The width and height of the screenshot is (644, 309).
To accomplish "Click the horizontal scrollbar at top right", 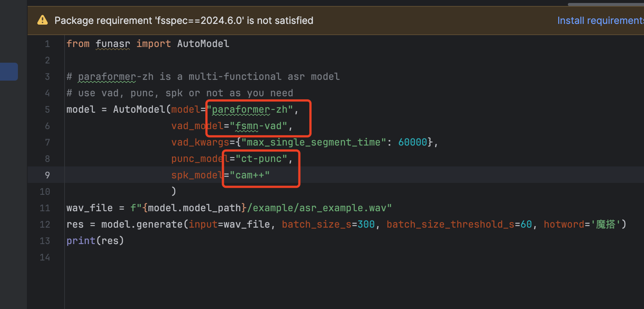I will (606, 4).
